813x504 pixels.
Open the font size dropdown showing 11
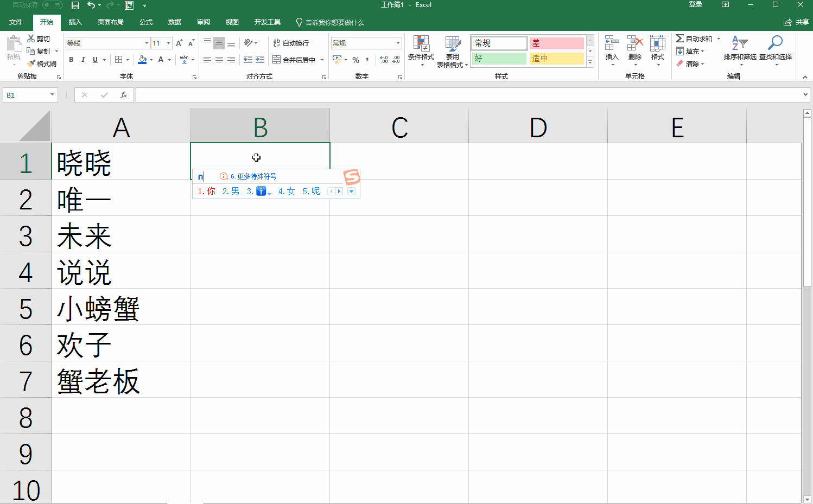tap(169, 43)
